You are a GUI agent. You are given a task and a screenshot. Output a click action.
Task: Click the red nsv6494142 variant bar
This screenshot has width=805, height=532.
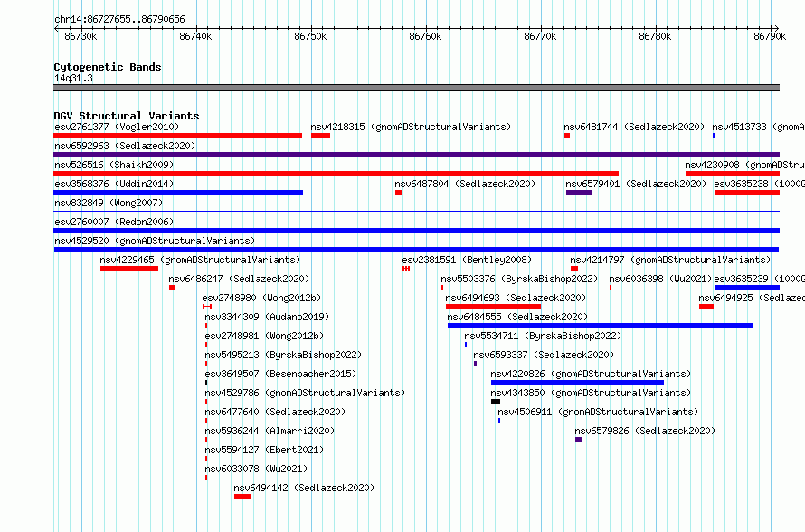point(242,497)
